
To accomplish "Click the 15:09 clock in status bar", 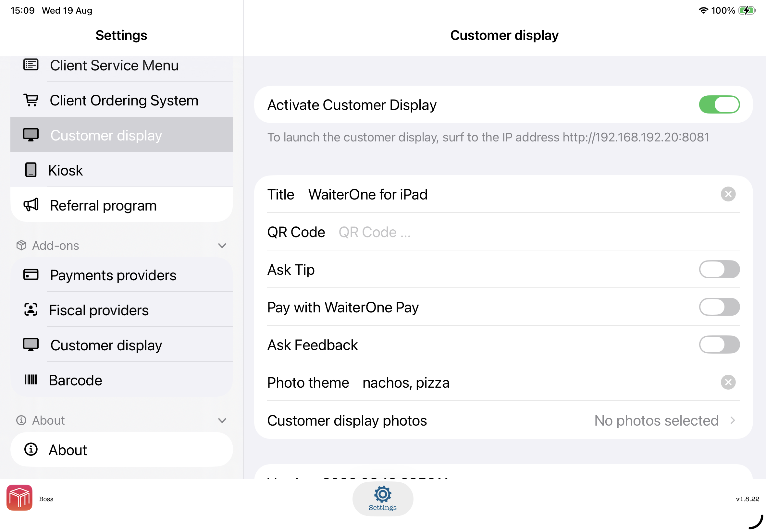I will tap(22, 10).
